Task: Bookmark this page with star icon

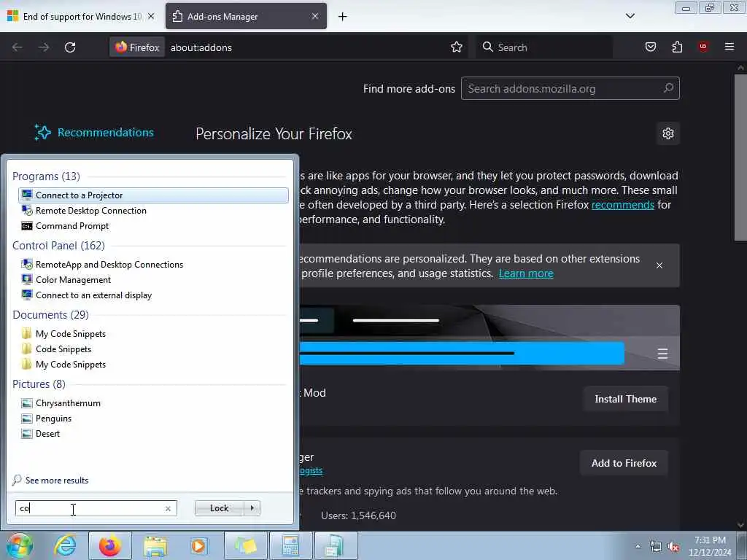Action: [x=457, y=47]
